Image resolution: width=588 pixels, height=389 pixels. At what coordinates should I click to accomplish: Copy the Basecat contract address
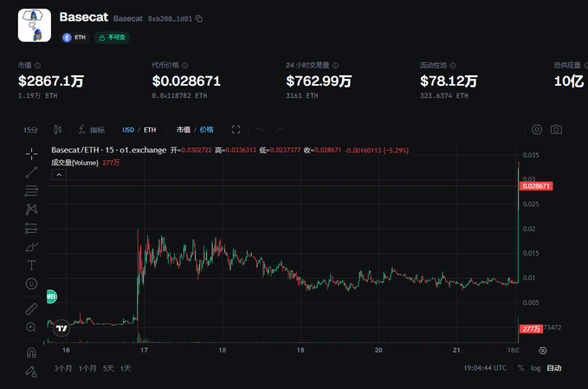point(199,18)
